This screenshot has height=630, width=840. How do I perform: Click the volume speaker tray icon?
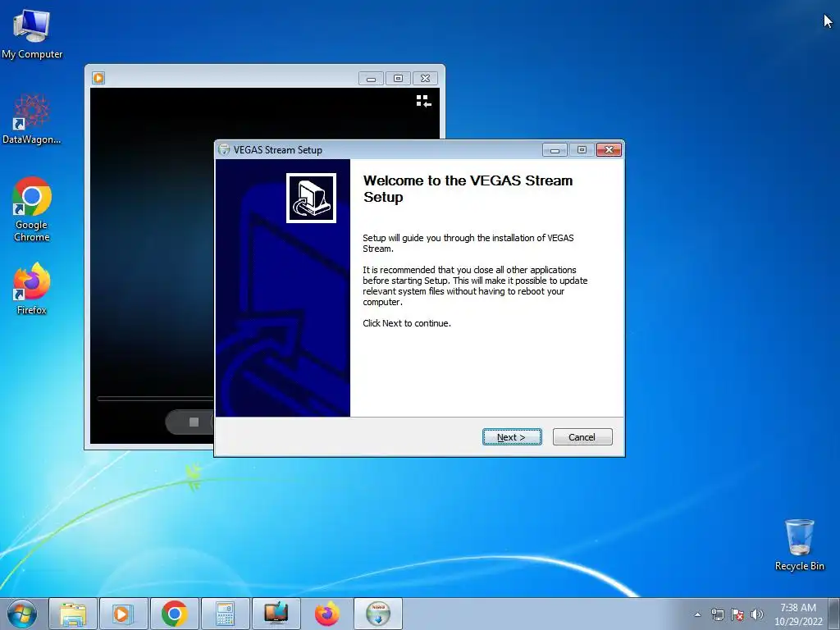[x=757, y=614]
